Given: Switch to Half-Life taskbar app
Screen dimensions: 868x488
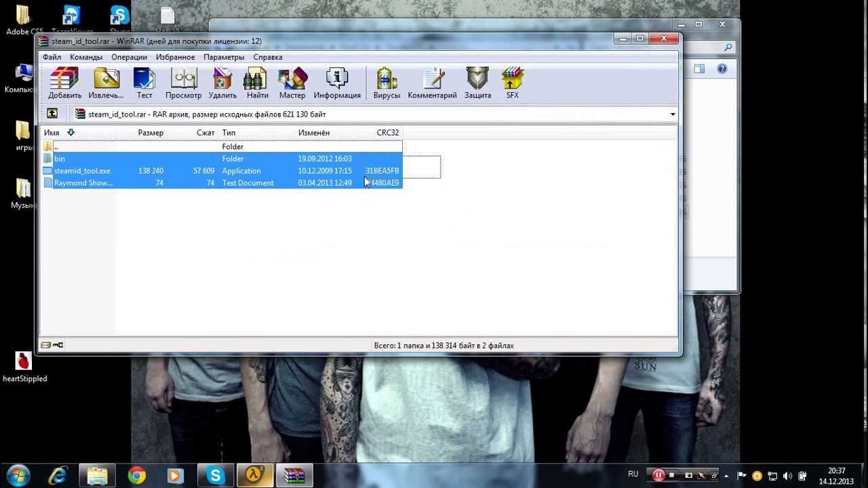Looking at the screenshot, I should click(x=255, y=476).
